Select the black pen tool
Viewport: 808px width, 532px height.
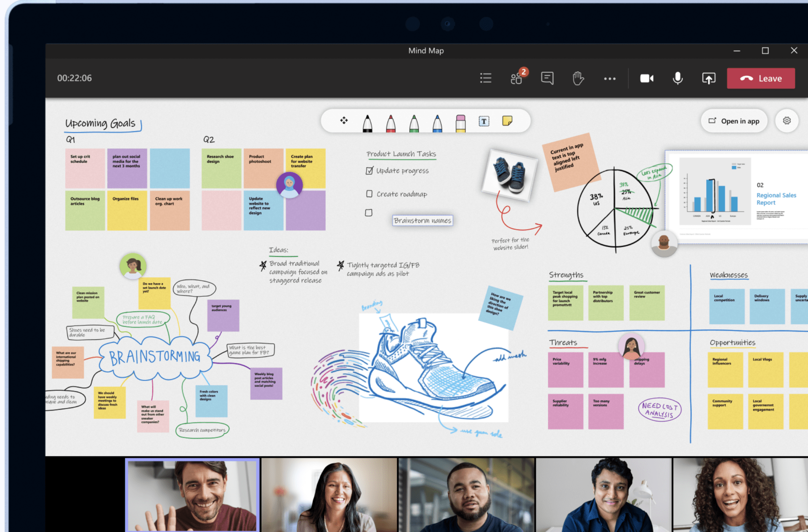(367, 122)
